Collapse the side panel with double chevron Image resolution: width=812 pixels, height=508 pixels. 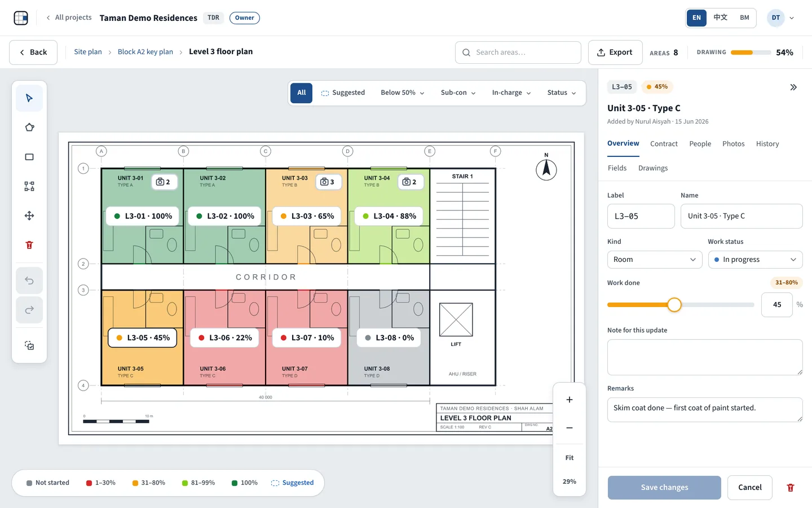[793, 87]
